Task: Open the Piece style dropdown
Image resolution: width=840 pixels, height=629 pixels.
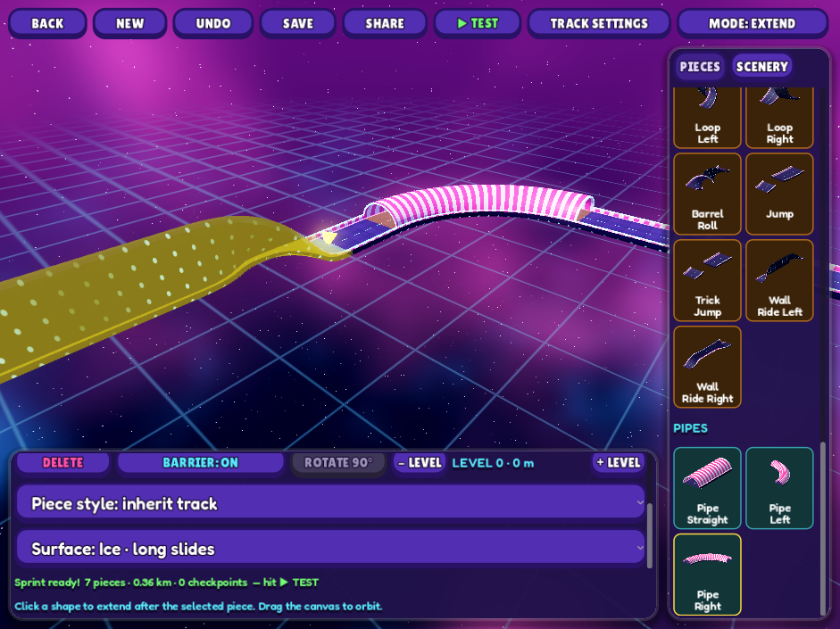Action: tap(330, 504)
